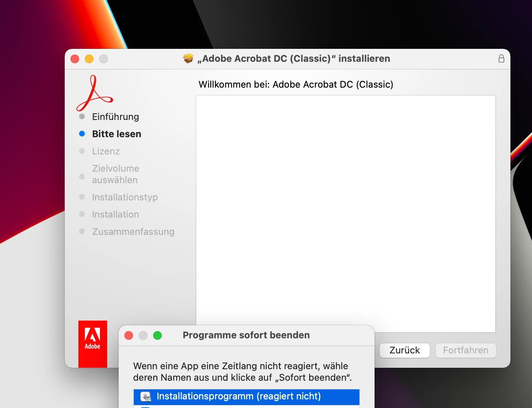Screen dimensions: 532x408
Task: Select the Zusammenfassung step
Action: [133, 232]
